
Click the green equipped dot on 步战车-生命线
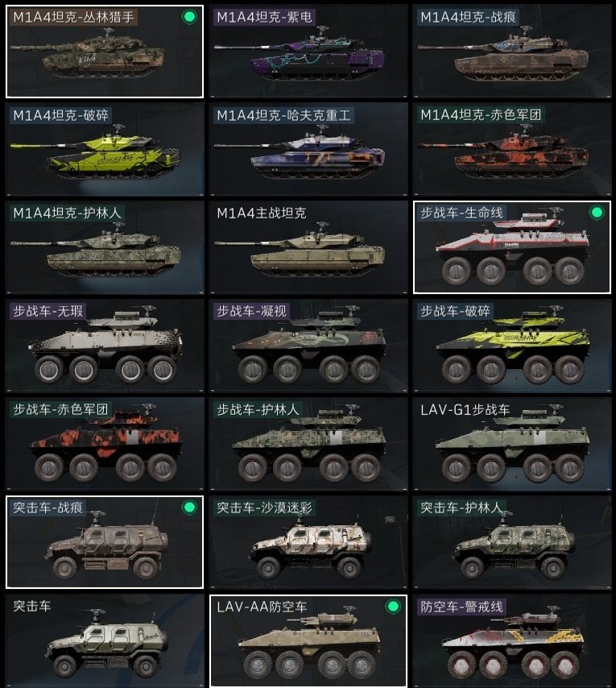[x=597, y=213]
